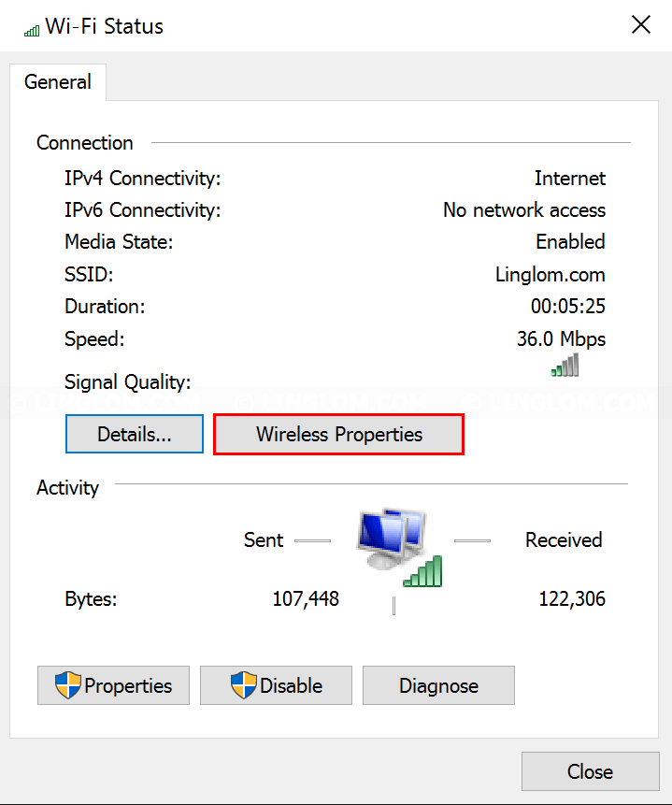Disable the Wi-Fi adapter
The width and height of the screenshot is (672, 805).
(x=277, y=685)
